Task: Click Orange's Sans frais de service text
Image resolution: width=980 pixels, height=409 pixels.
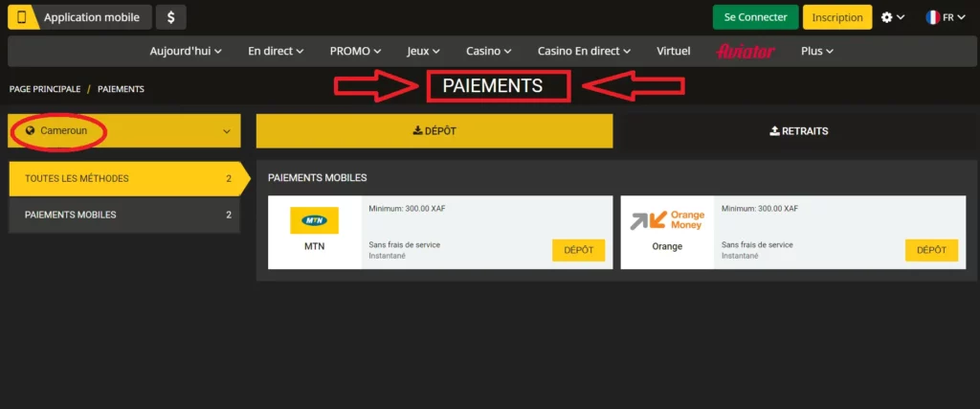Action: [758, 244]
